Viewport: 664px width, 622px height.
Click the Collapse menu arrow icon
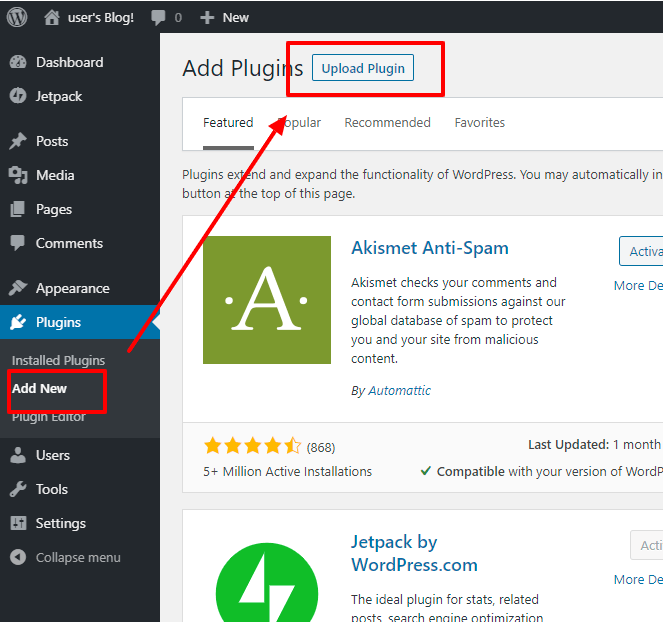pyautogui.click(x=18, y=557)
